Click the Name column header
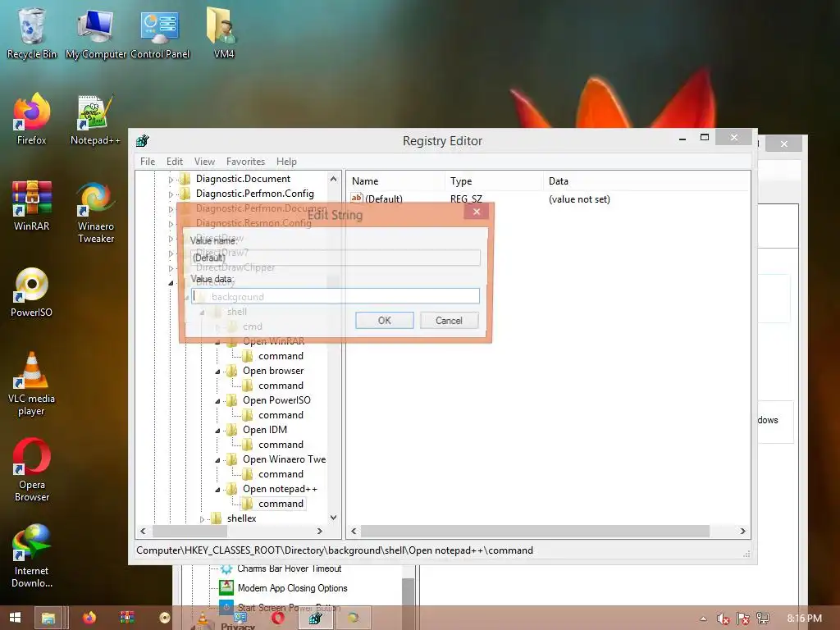Screen dimensions: 840x630 [x=395, y=181]
